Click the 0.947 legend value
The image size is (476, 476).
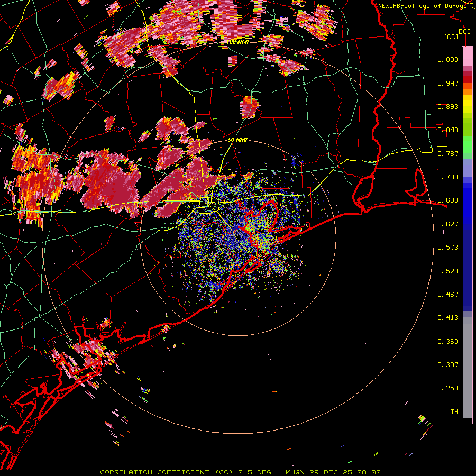click(x=448, y=83)
